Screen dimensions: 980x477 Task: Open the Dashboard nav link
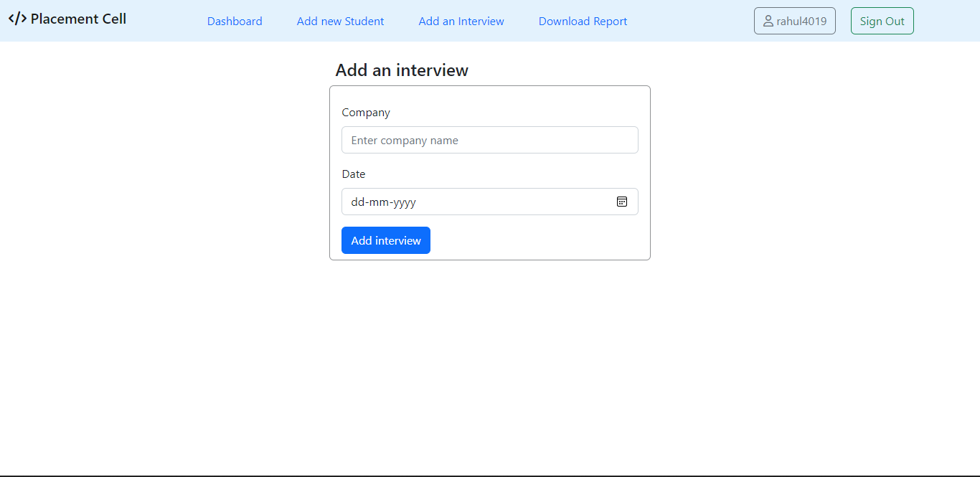pyautogui.click(x=235, y=22)
